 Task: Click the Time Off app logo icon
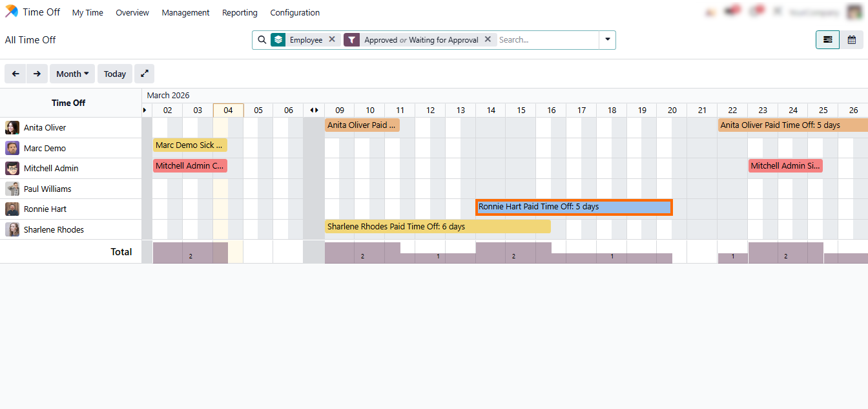point(12,12)
